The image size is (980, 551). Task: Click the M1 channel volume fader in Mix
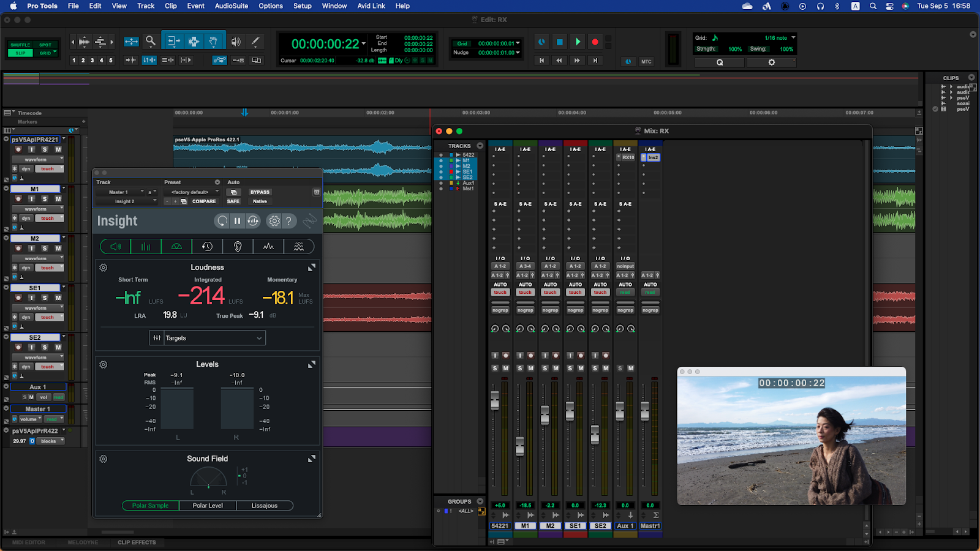[x=520, y=446]
